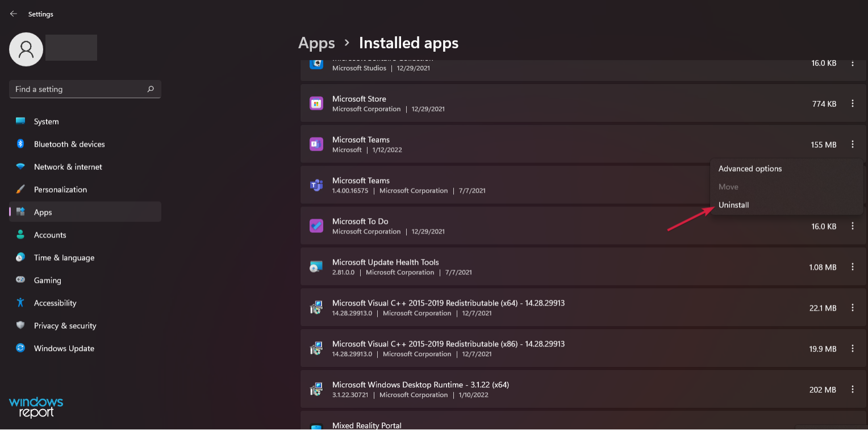Viewport: 868px width, 430px height.
Task: Click the 774 KB size value
Action: click(824, 104)
